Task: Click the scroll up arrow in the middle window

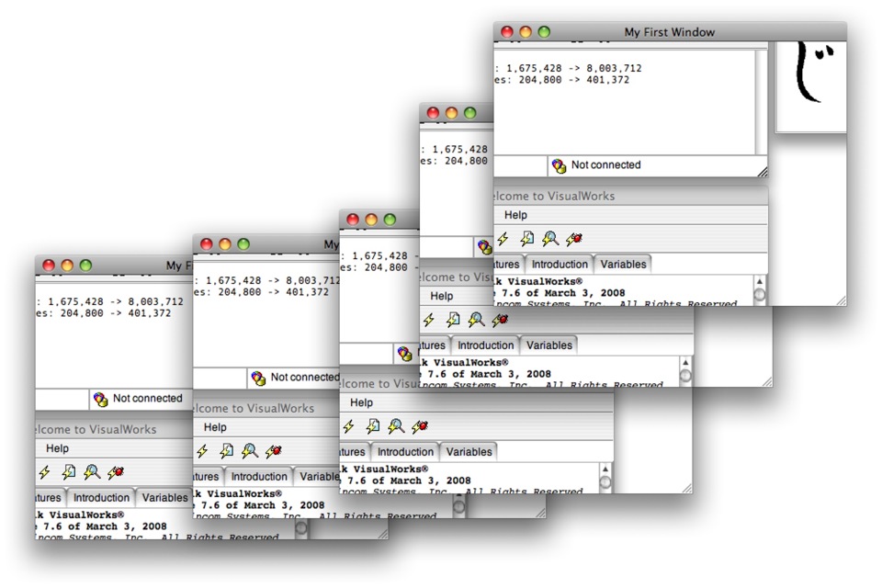Action: [605, 469]
